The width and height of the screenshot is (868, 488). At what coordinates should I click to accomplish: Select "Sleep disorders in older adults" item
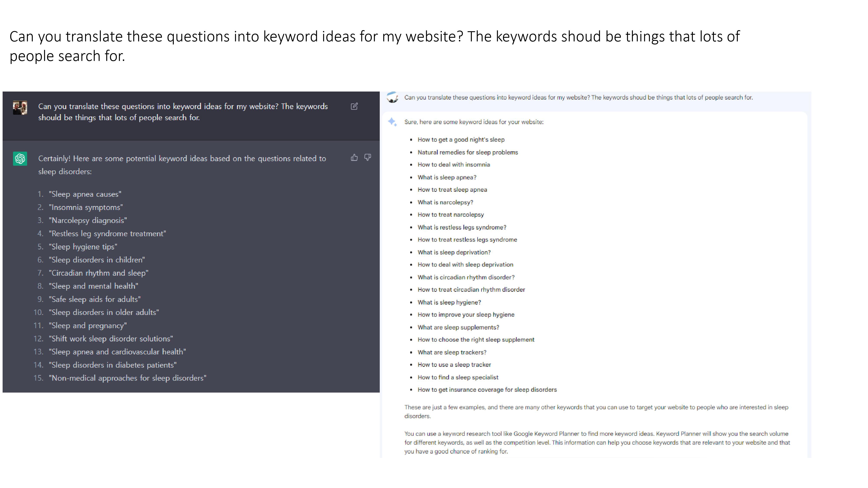point(104,313)
